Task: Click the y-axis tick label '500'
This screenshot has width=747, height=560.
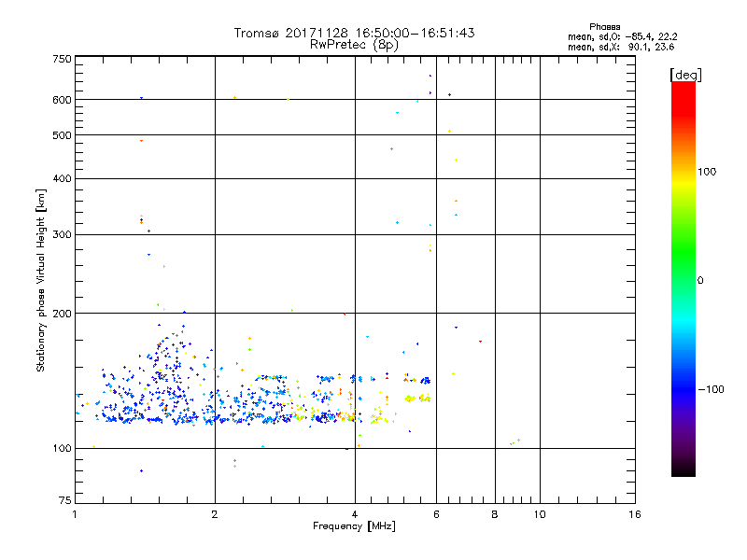Action: (x=62, y=135)
